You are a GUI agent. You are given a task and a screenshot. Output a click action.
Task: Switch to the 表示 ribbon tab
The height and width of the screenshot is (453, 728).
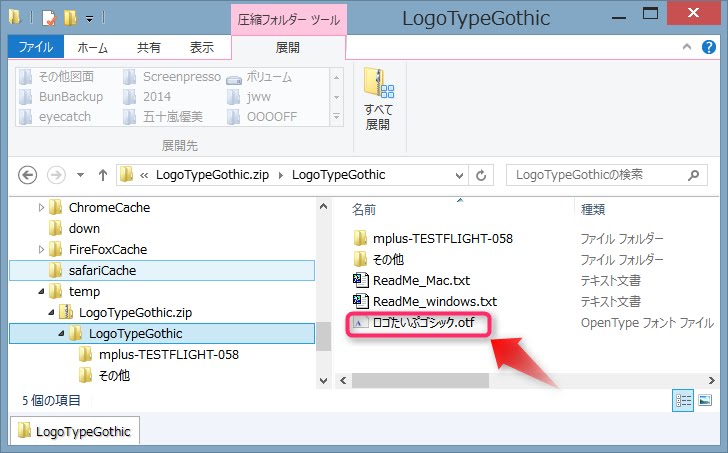pyautogui.click(x=202, y=47)
